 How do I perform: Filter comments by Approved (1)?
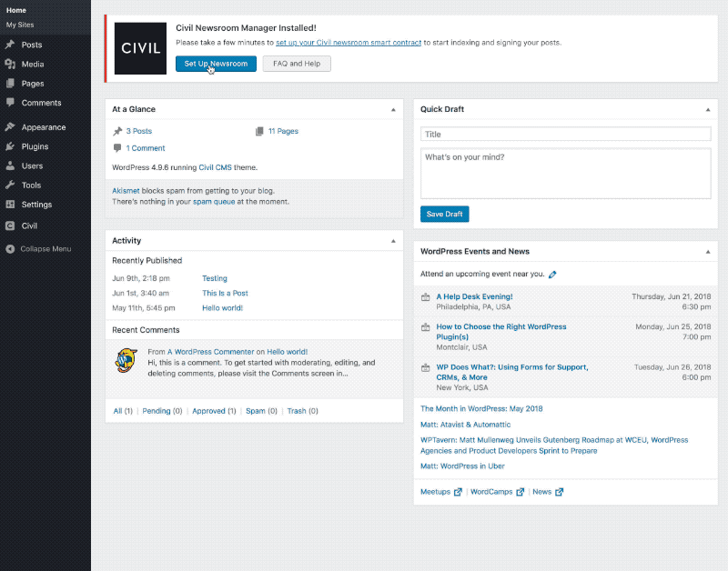pos(214,411)
